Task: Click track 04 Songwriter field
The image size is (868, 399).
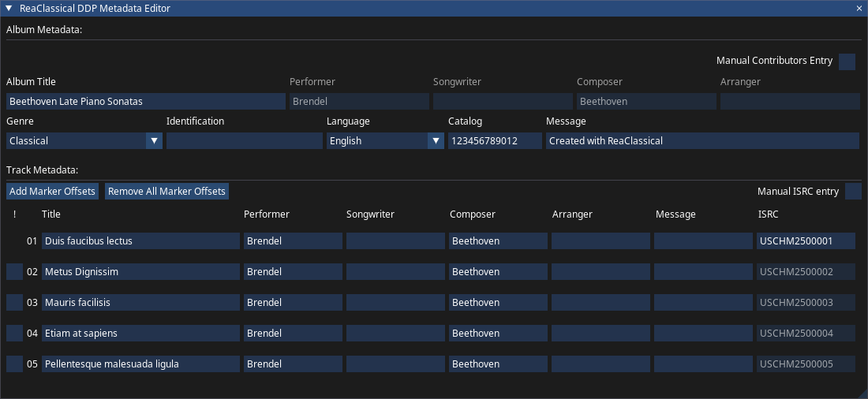Action: pyautogui.click(x=396, y=333)
